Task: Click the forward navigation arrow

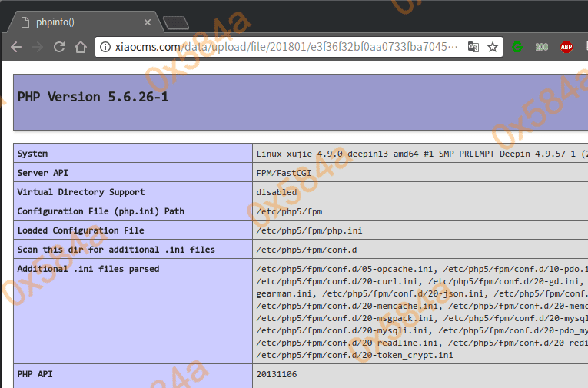Action: (38, 47)
